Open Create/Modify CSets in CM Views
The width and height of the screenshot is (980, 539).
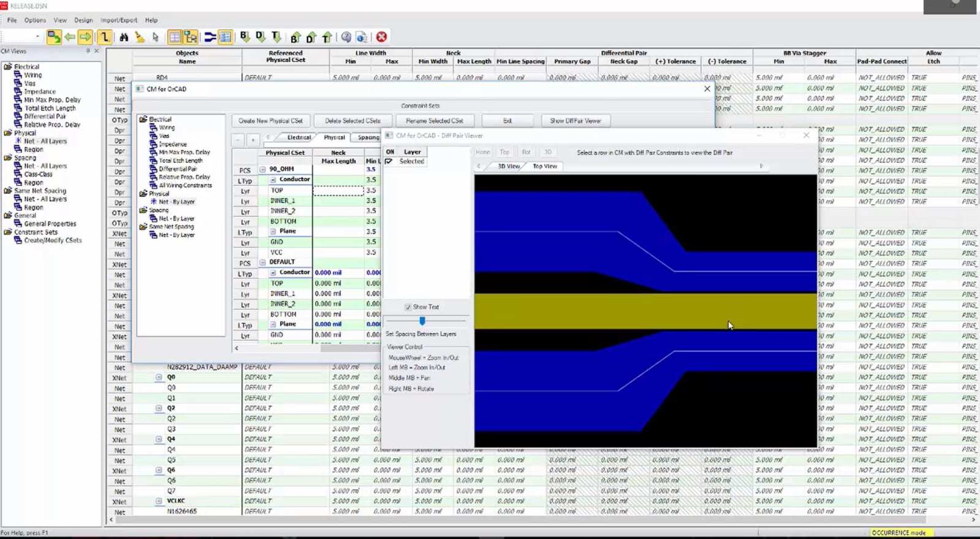(53, 240)
